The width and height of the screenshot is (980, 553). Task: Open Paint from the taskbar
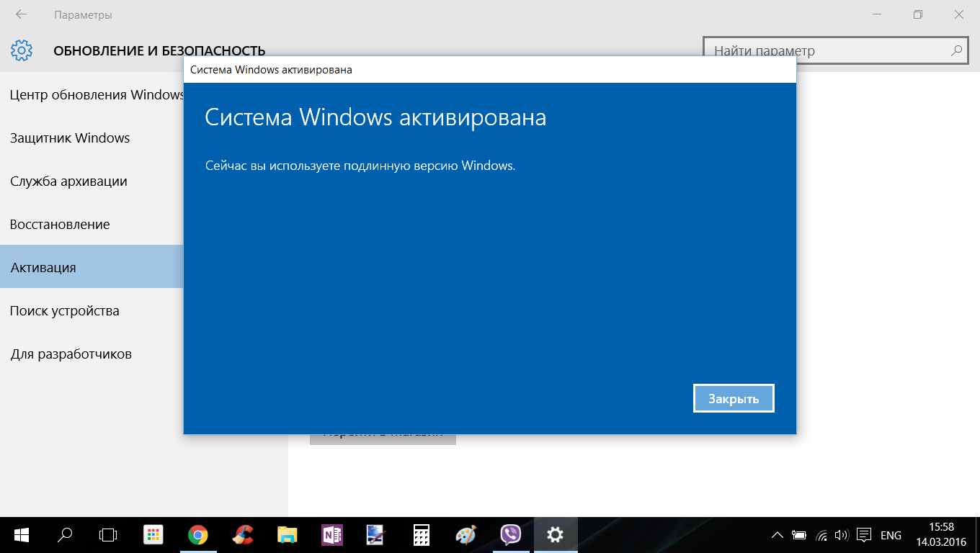[465, 535]
